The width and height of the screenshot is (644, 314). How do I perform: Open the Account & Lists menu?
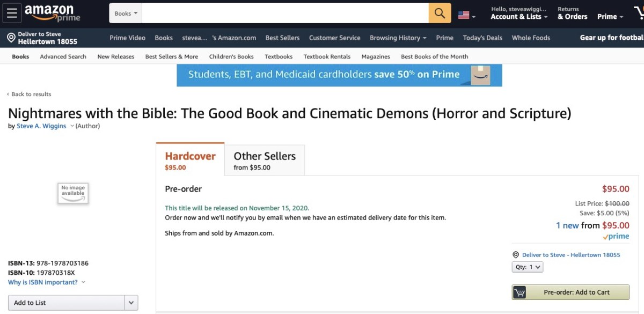click(x=518, y=17)
